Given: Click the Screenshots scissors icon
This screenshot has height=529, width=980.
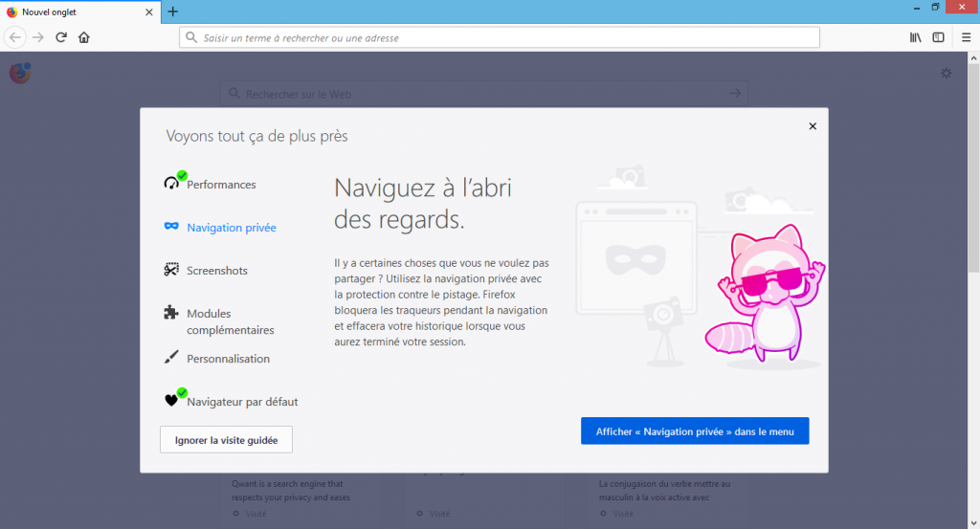Looking at the screenshot, I should tap(171, 269).
